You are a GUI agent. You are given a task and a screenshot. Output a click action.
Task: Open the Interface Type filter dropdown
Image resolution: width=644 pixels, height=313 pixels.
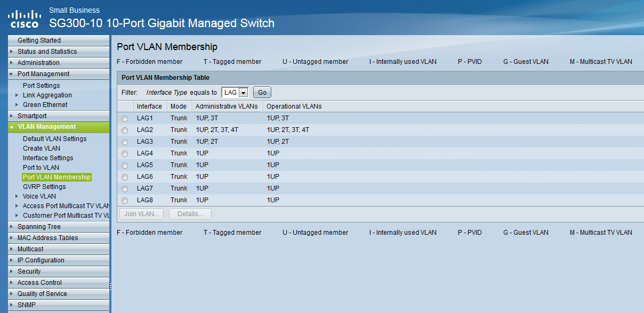(x=235, y=93)
